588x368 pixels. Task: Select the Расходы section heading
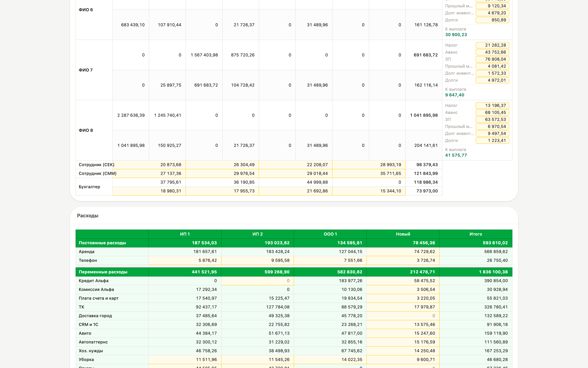[88, 216]
